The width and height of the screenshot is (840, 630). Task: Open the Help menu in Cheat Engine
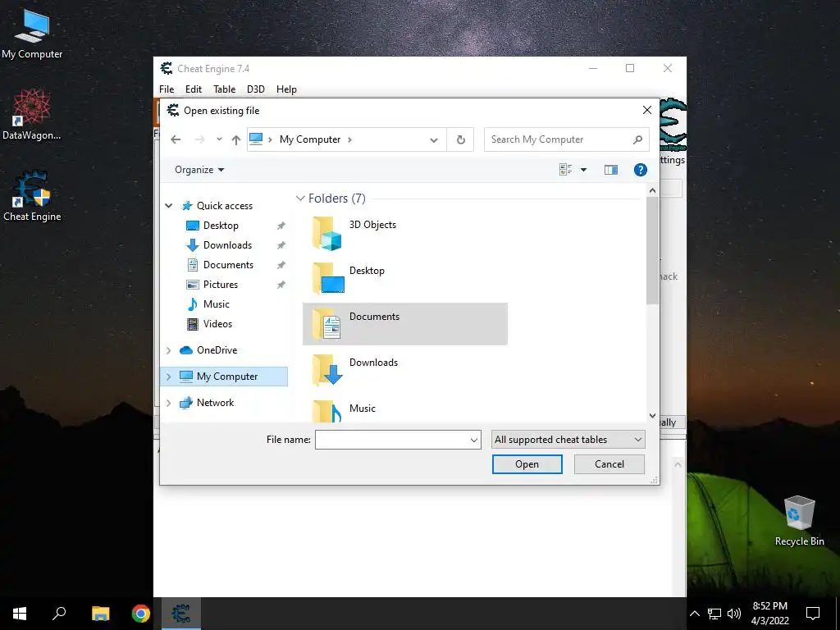[286, 89]
